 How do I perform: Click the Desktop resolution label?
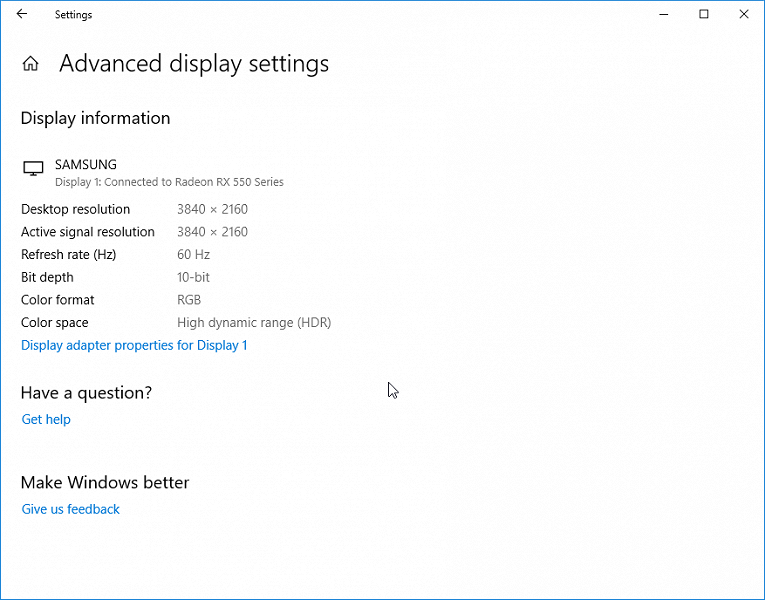(76, 209)
